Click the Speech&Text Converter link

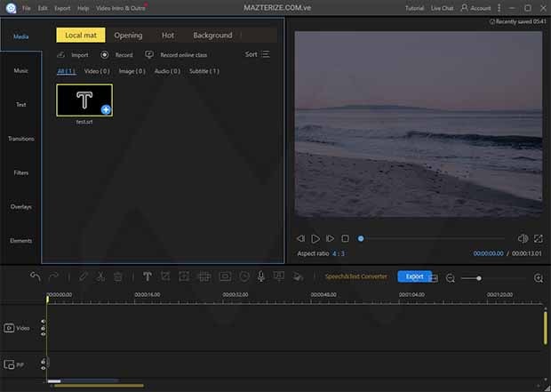coord(355,276)
